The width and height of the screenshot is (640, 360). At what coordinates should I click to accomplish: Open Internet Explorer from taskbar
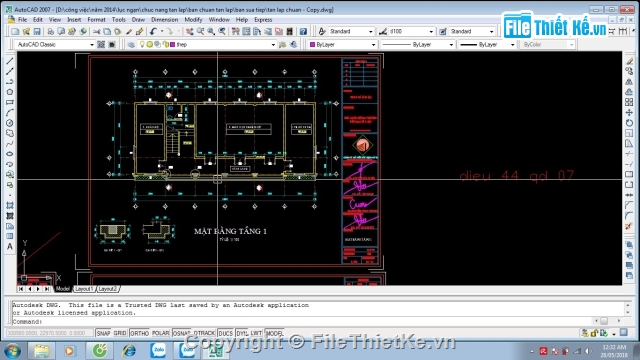(129, 351)
